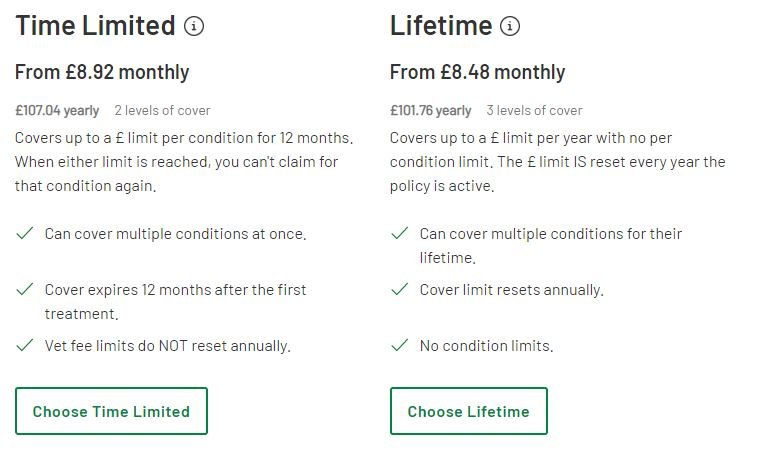Click the '2 levels of cover' label
Image resolution: width=777 pixels, height=453 pixels.
click(163, 111)
